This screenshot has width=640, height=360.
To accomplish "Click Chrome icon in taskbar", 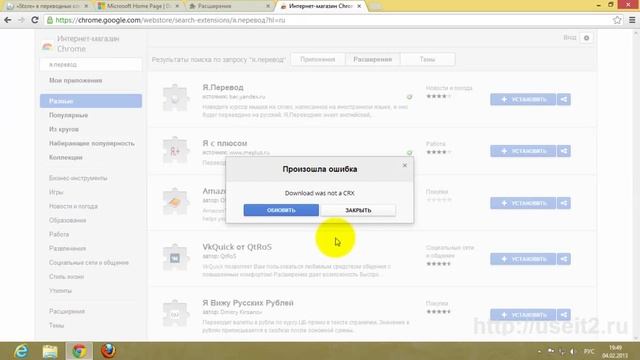I will 79,351.
